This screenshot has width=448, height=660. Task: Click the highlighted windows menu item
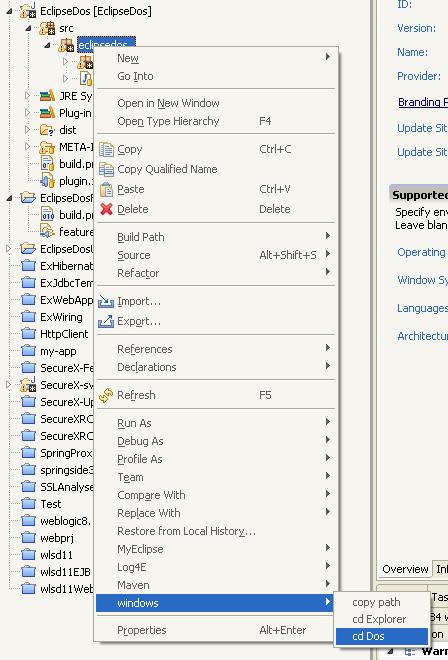pyautogui.click(x=216, y=603)
